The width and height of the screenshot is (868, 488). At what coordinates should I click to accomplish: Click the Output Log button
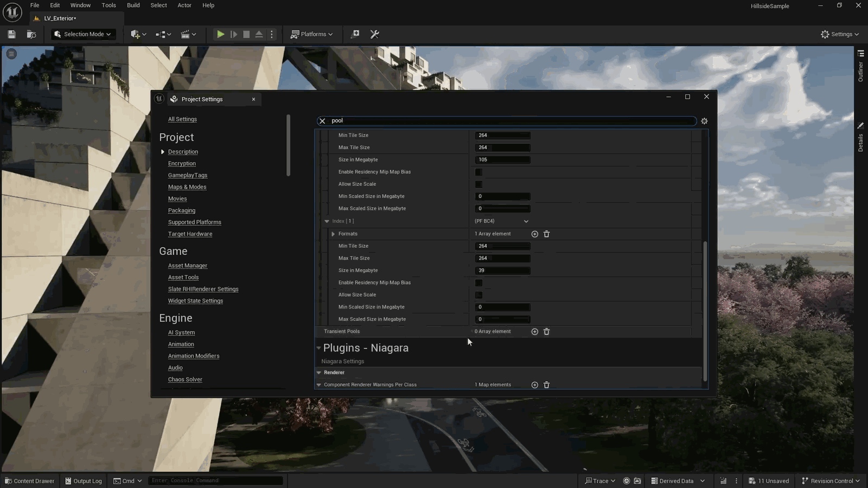(x=84, y=481)
